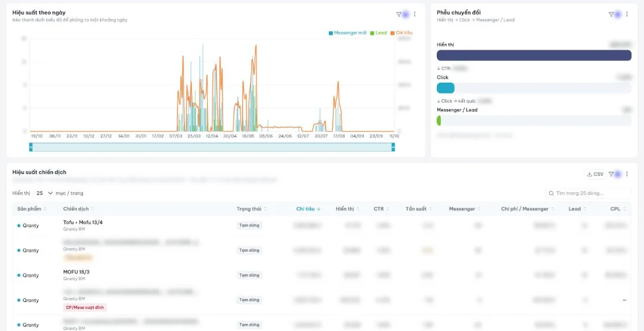Open the 25 rows per page dropdown
Image resolution: width=644 pixels, height=331 pixels.
(45, 193)
